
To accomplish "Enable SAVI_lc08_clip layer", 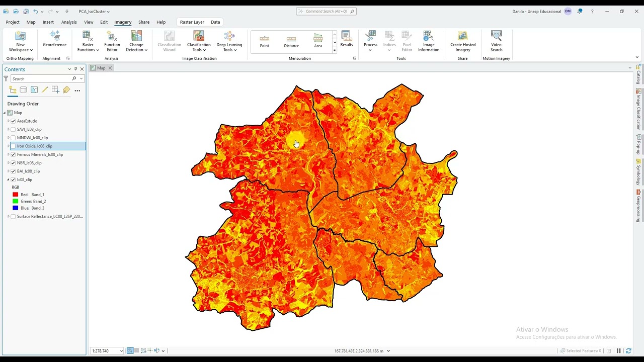I will pos(13,129).
